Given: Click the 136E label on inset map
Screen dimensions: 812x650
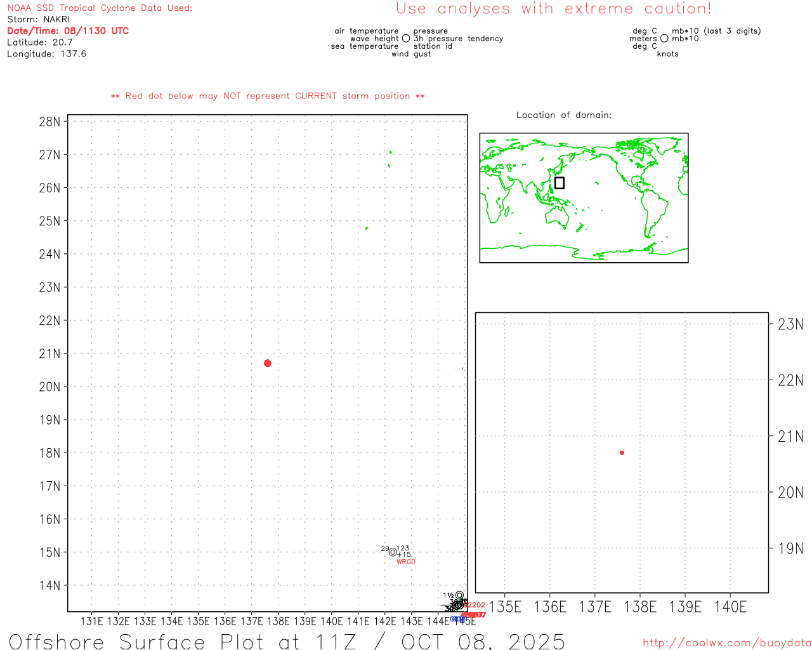Looking at the screenshot, I should [550, 607].
